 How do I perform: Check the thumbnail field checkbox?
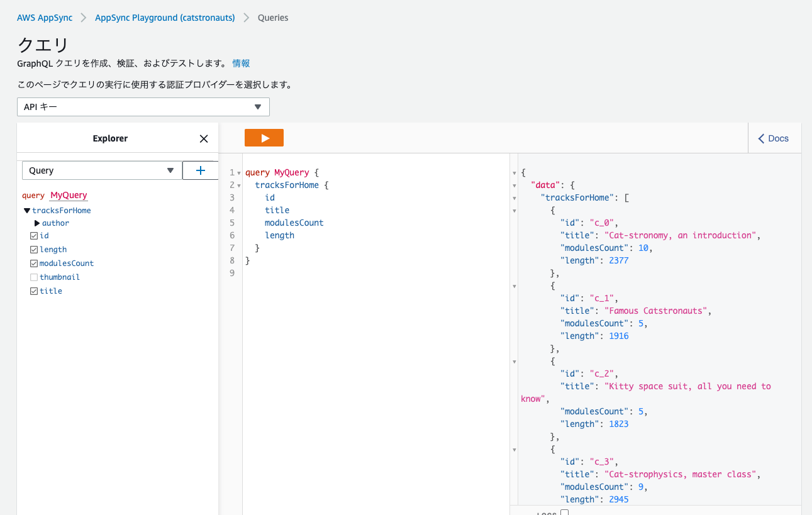click(34, 277)
